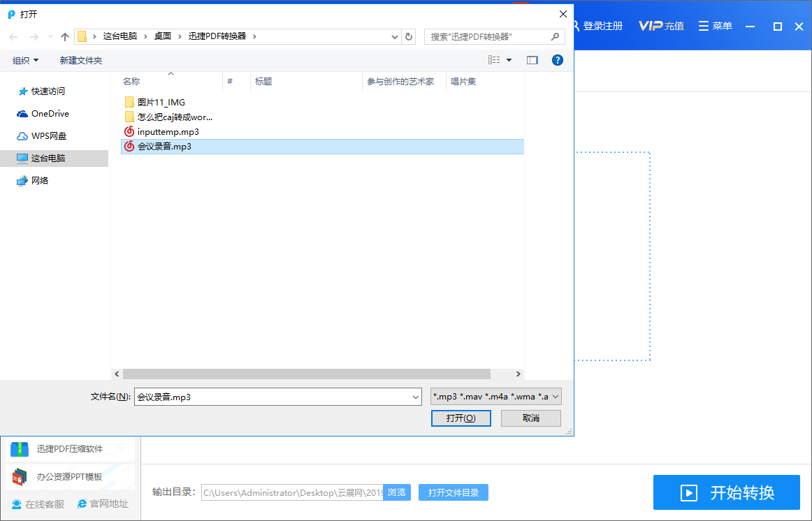Select 网络 in the navigation pane

pos(40,181)
